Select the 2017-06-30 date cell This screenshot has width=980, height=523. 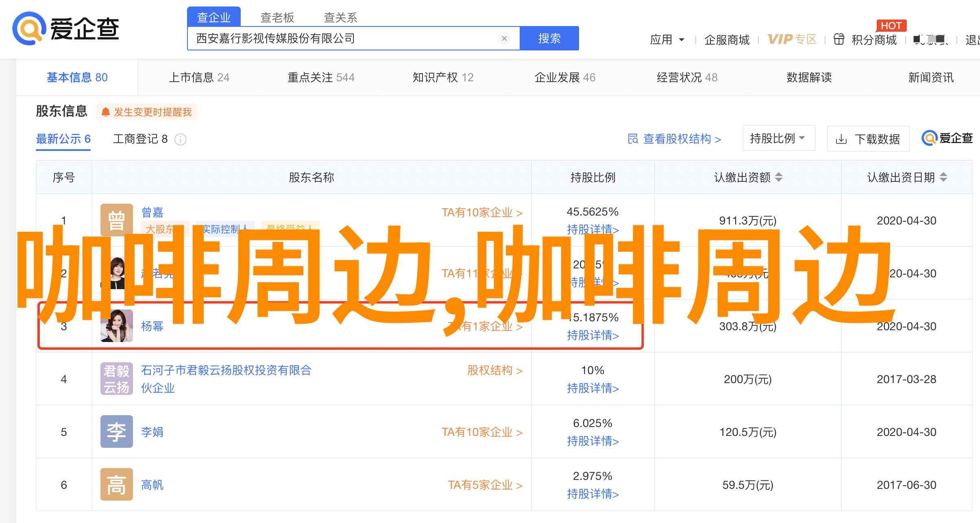(906, 485)
